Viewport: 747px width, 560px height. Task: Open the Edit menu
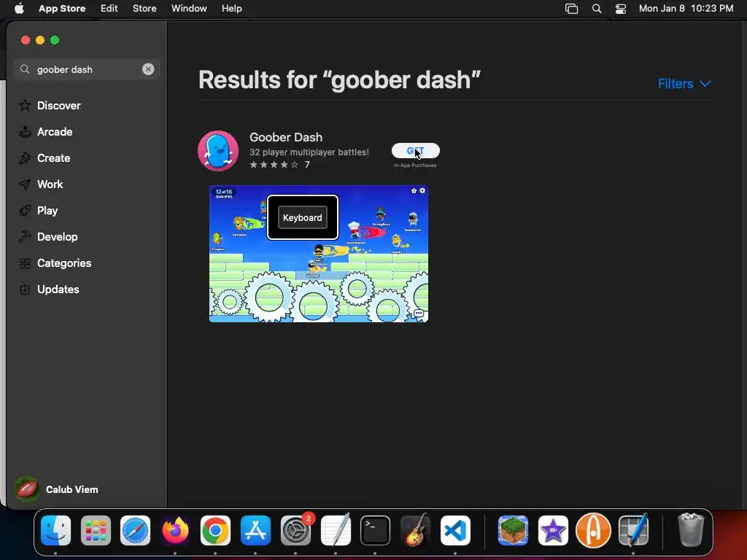(x=109, y=9)
